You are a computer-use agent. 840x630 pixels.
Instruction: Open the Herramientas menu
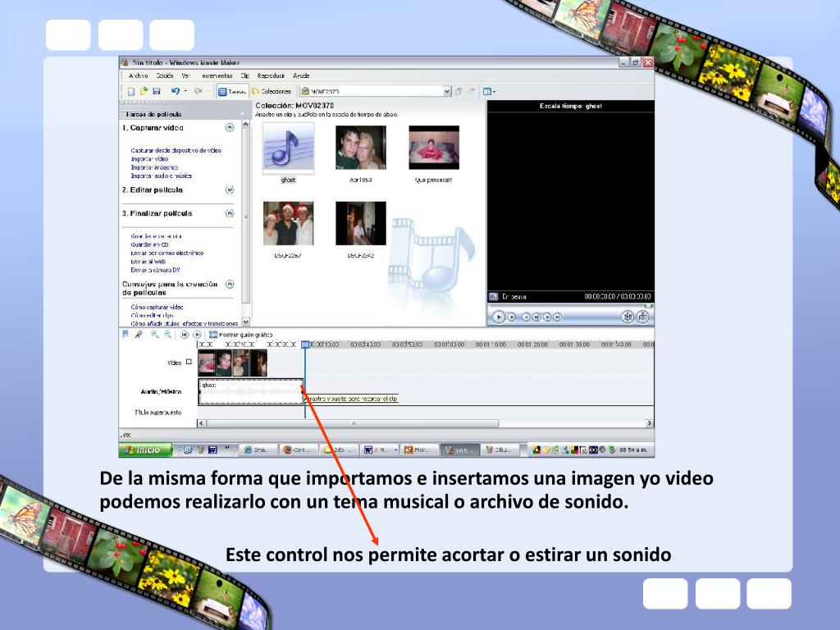[x=216, y=76]
